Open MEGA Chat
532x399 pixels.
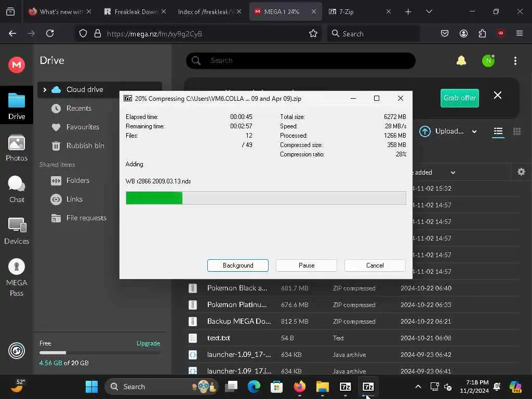pos(17,189)
